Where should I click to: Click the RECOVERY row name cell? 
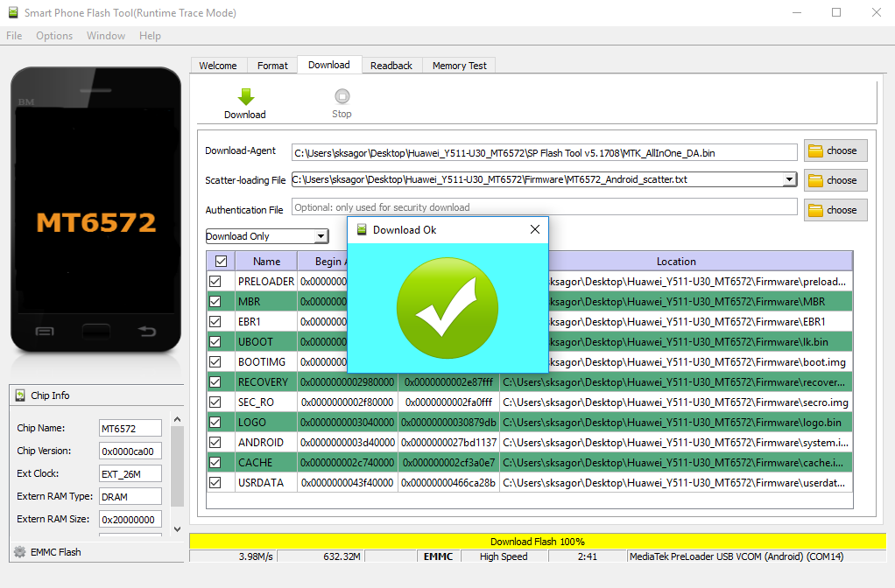click(265, 382)
